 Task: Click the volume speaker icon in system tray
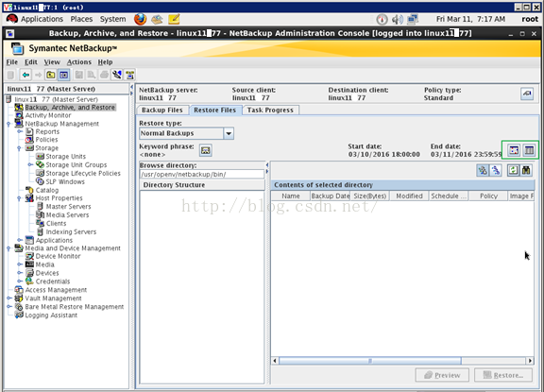point(397,19)
